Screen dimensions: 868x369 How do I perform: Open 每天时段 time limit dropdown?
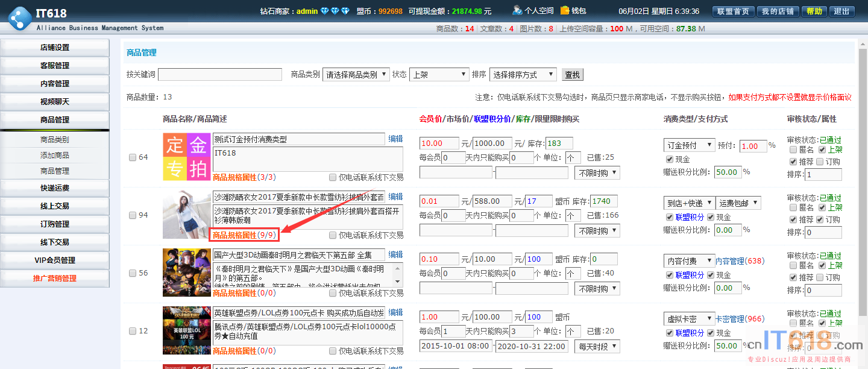(x=597, y=347)
